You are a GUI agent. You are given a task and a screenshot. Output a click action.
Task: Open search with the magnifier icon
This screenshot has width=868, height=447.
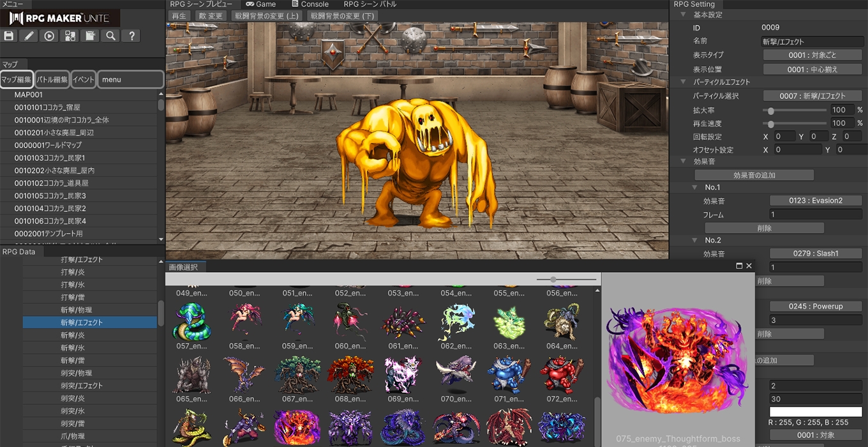[x=111, y=36]
